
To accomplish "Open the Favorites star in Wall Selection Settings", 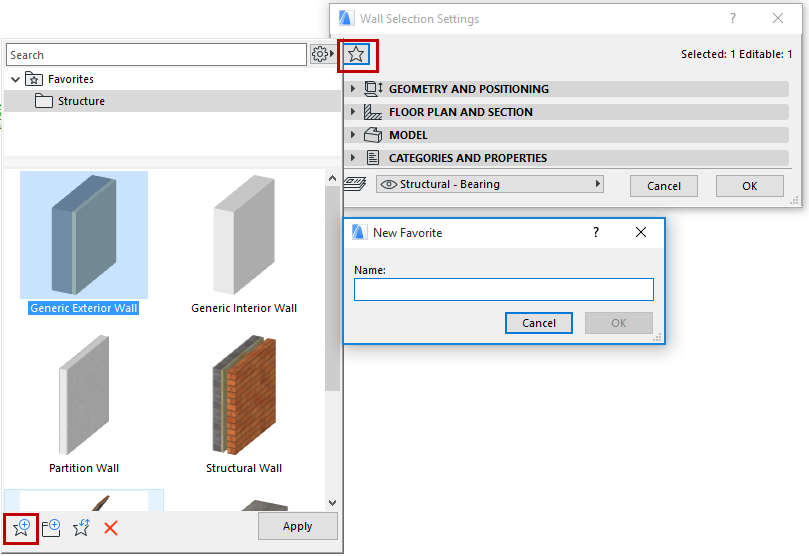I will pos(356,54).
